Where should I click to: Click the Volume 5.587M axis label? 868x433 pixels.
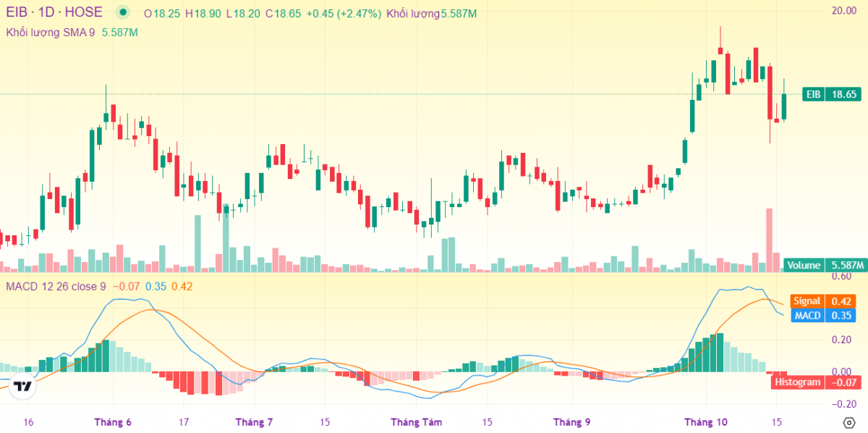825,265
